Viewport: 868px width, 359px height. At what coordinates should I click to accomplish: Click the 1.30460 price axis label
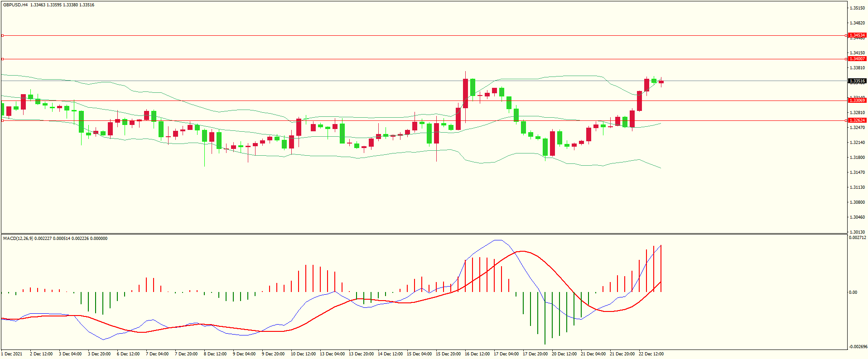[858, 217]
